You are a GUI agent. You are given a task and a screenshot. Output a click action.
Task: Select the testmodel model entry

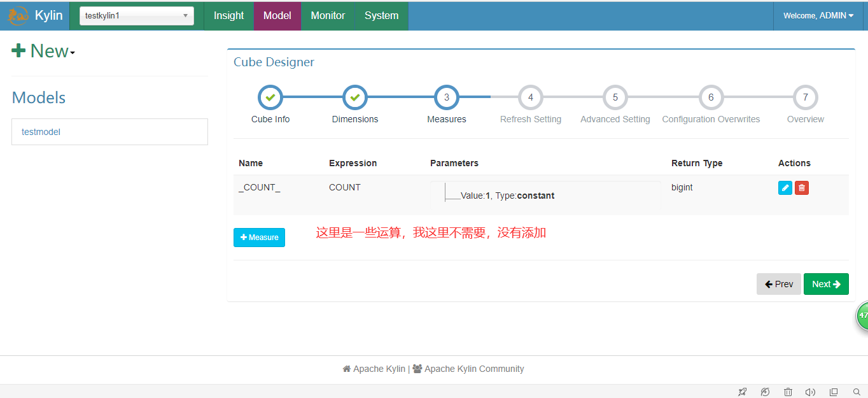(x=109, y=132)
